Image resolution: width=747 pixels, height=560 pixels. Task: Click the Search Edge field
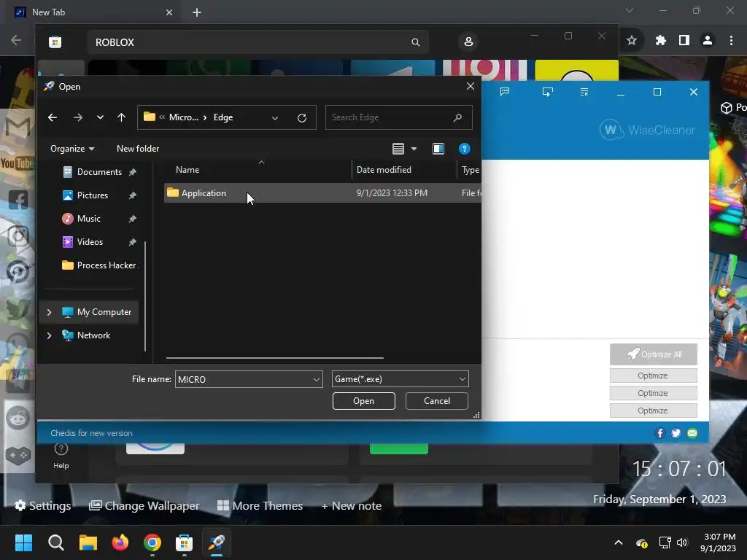click(x=399, y=117)
